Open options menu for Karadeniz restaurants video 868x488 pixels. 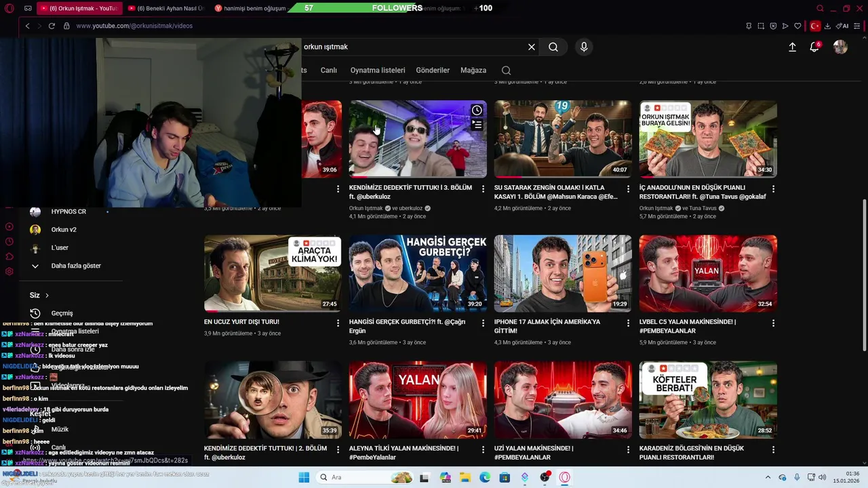pos(773,450)
